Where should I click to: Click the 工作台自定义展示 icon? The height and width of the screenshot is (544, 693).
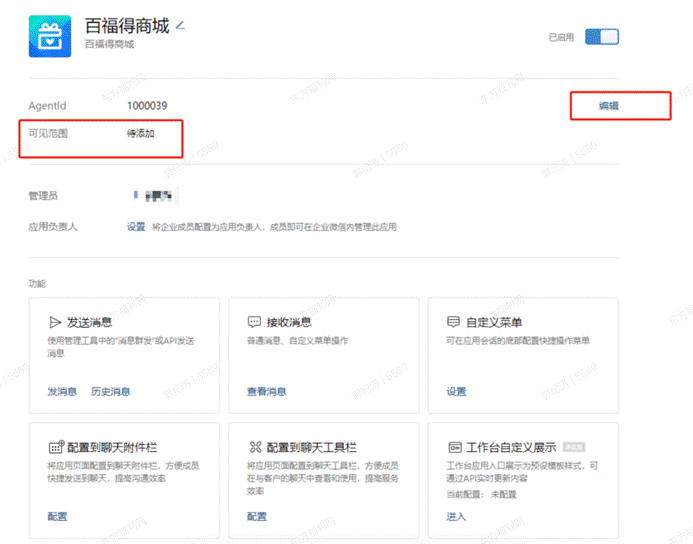(453, 448)
